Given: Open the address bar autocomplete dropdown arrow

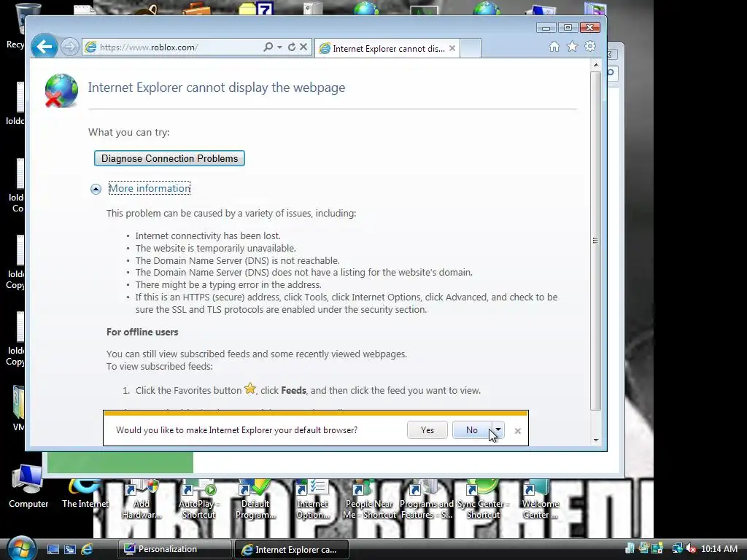Looking at the screenshot, I should tap(279, 47).
